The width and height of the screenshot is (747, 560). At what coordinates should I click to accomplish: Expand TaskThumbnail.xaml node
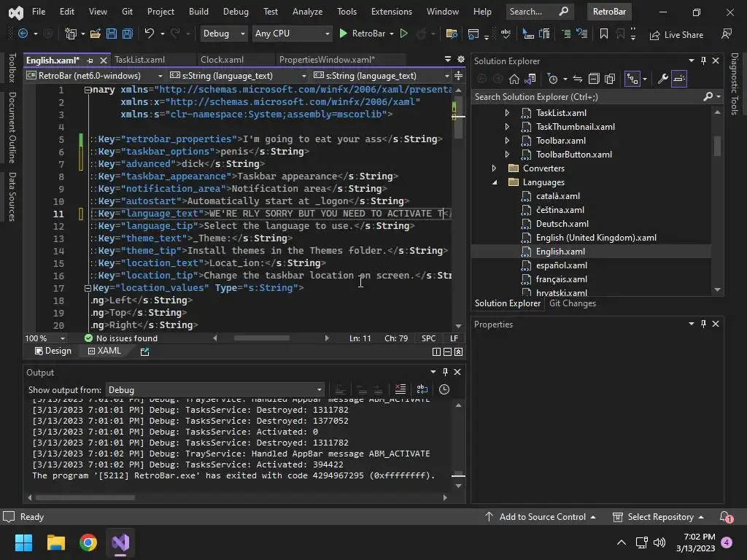(x=507, y=127)
